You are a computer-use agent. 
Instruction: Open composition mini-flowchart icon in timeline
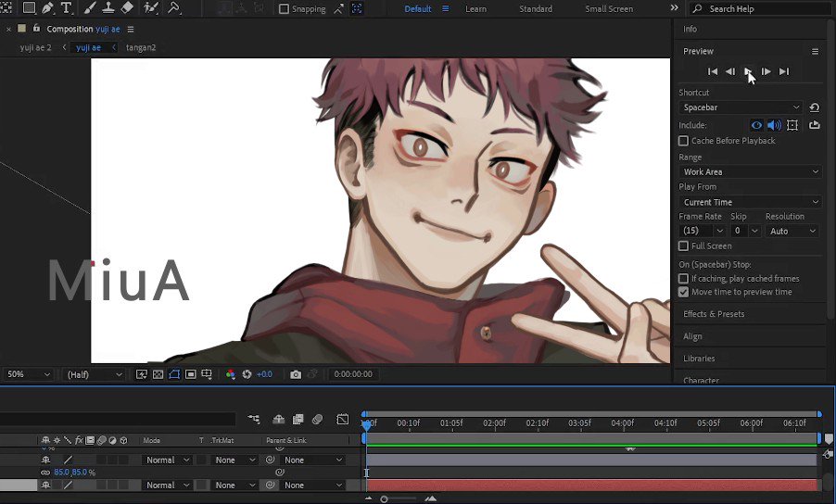pos(254,420)
